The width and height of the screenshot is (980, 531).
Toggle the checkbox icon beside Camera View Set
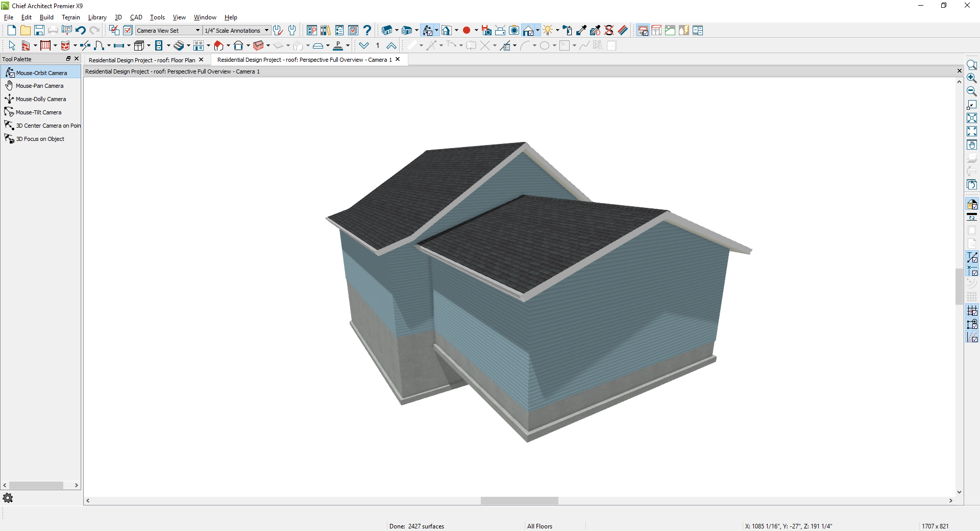click(128, 30)
